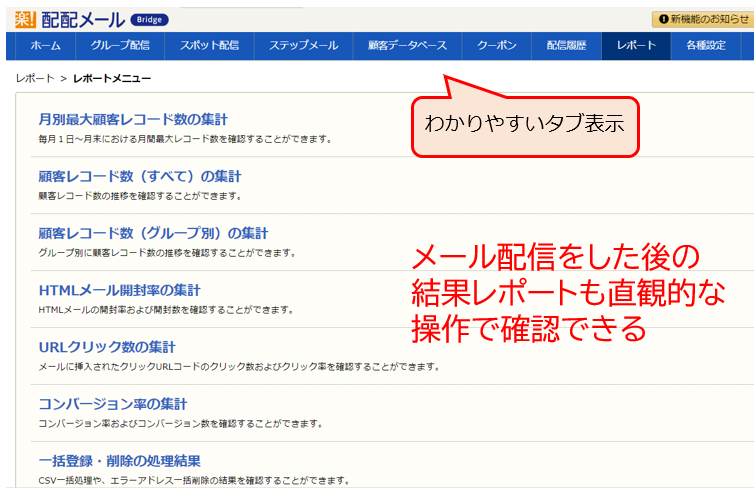Click the レポート breadcrumb link

(x=35, y=78)
